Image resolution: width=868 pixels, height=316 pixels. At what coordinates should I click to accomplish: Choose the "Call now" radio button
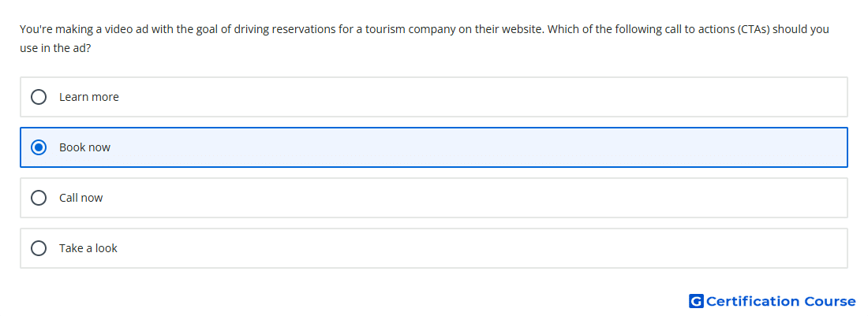click(x=39, y=198)
